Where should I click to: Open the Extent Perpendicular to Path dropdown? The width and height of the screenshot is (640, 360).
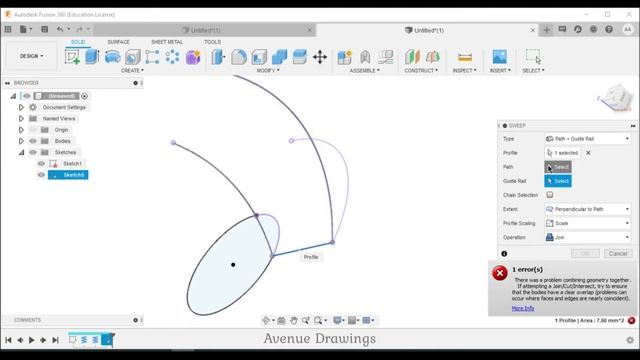click(588, 209)
